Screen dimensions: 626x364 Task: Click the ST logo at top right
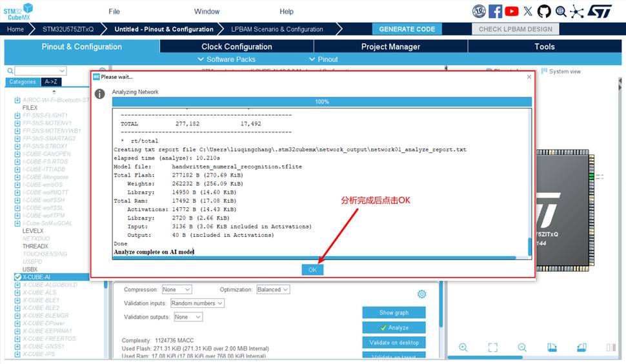600,11
